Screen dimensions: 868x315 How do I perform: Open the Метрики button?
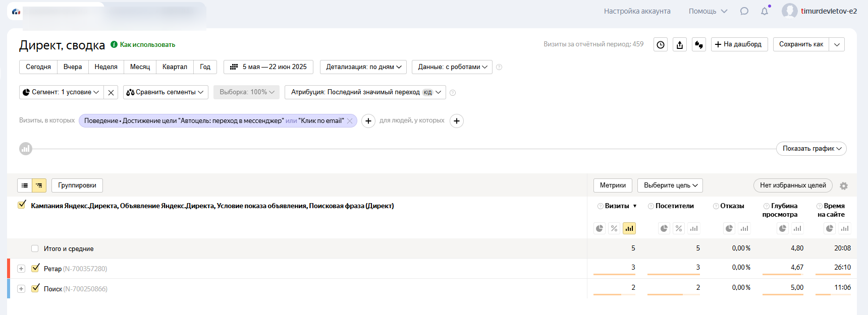pos(613,185)
